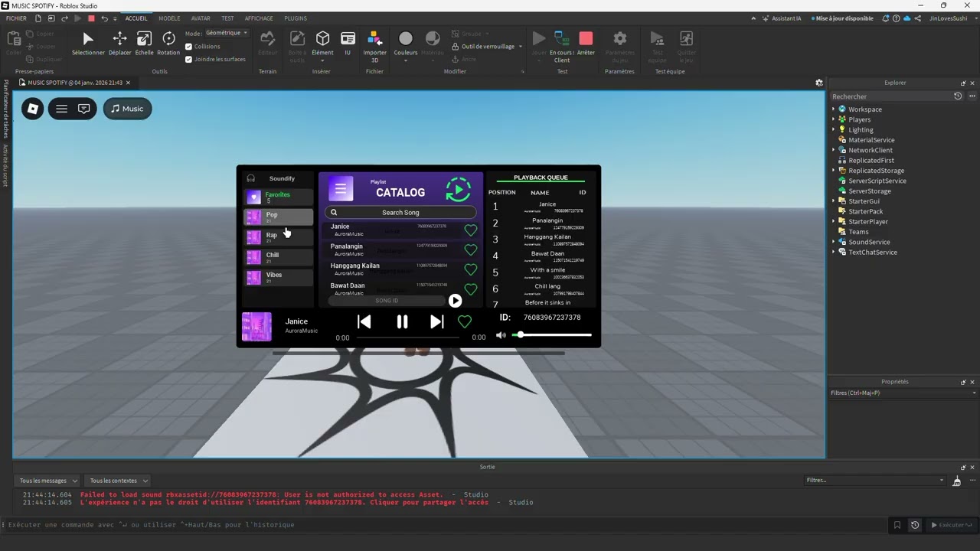This screenshot has width=980, height=551.
Task: Click the IU interface tool
Action: coord(348,44)
